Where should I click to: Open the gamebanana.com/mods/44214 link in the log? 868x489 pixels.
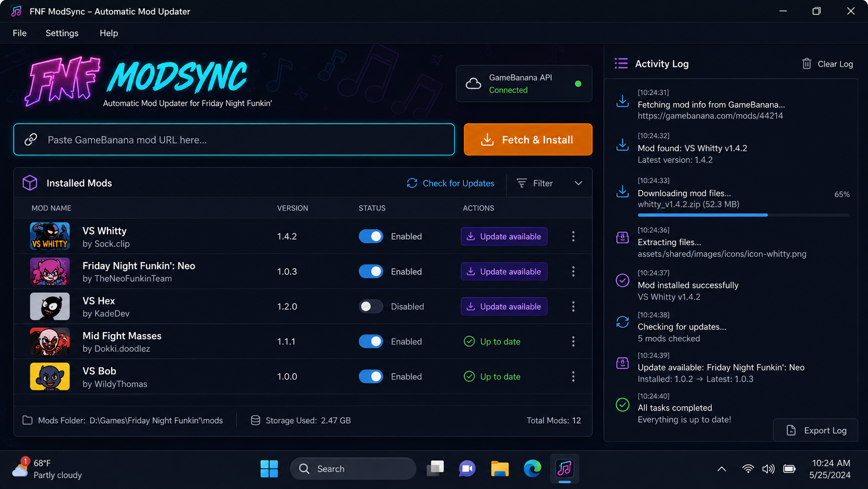pyautogui.click(x=710, y=116)
